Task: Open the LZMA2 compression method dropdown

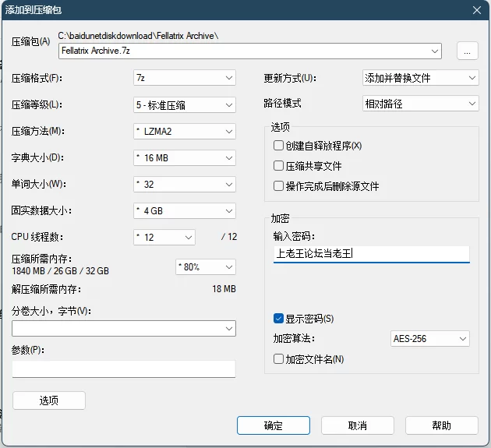Action: tap(185, 131)
